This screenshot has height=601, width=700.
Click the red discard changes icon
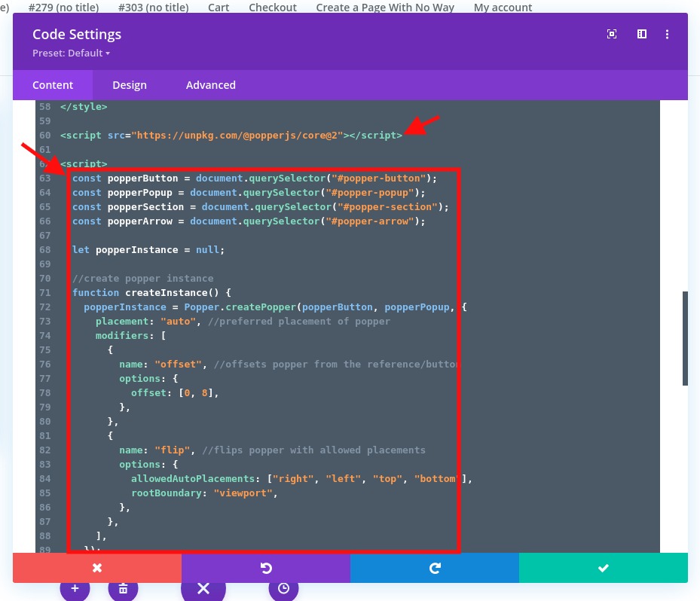(x=97, y=568)
